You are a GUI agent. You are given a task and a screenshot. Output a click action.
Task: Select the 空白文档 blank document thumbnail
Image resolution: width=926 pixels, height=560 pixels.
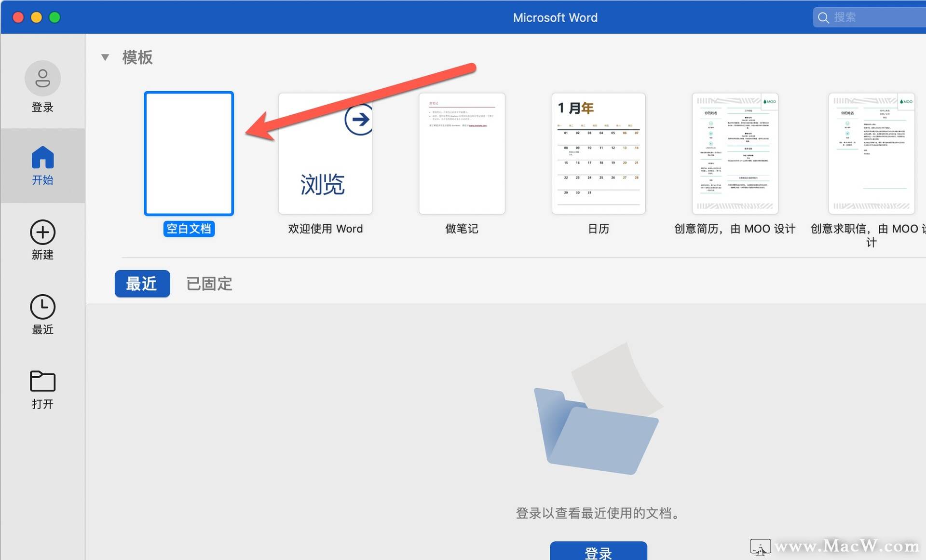pos(189,153)
